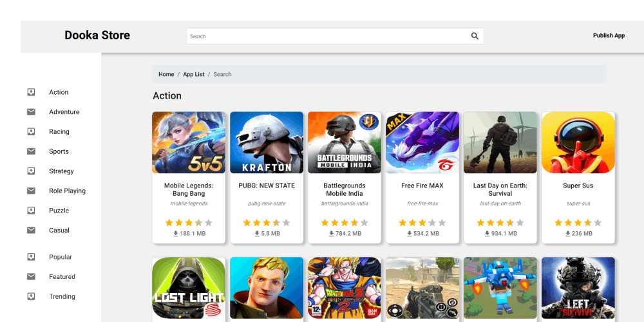Go to Home via breadcrumb
The height and width of the screenshot is (322, 644).
tap(166, 74)
